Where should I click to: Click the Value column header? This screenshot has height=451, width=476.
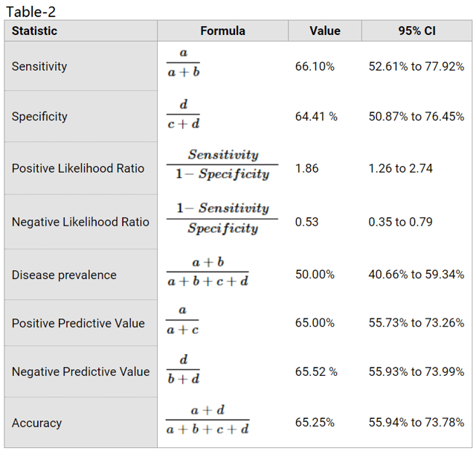point(324,31)
